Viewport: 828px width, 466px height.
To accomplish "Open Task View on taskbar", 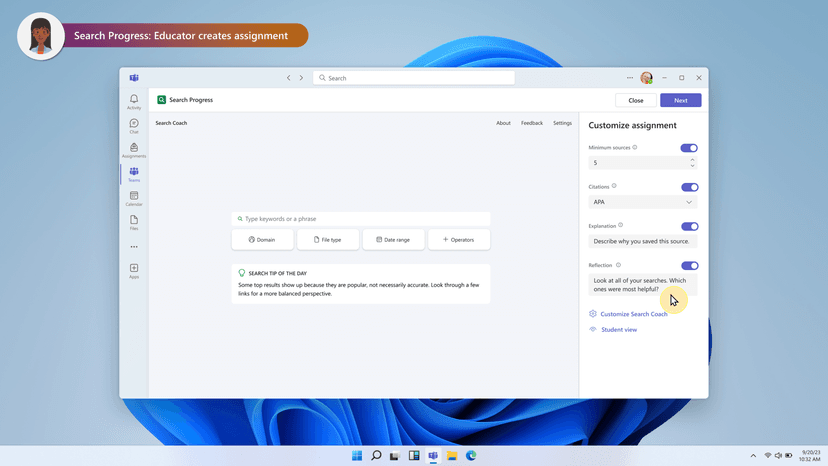I will (x=395, y=455).
